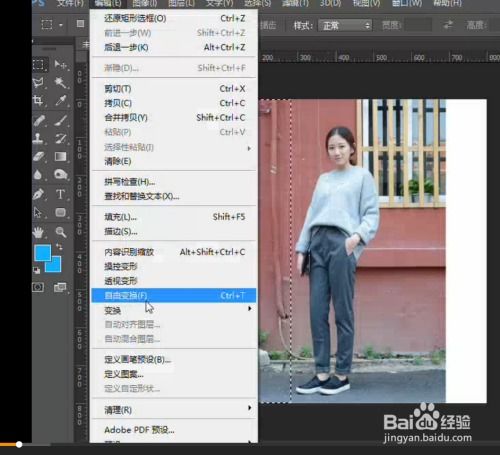
Task: Open the marquee tool preset picker arrow
Action: pos(61,25)
